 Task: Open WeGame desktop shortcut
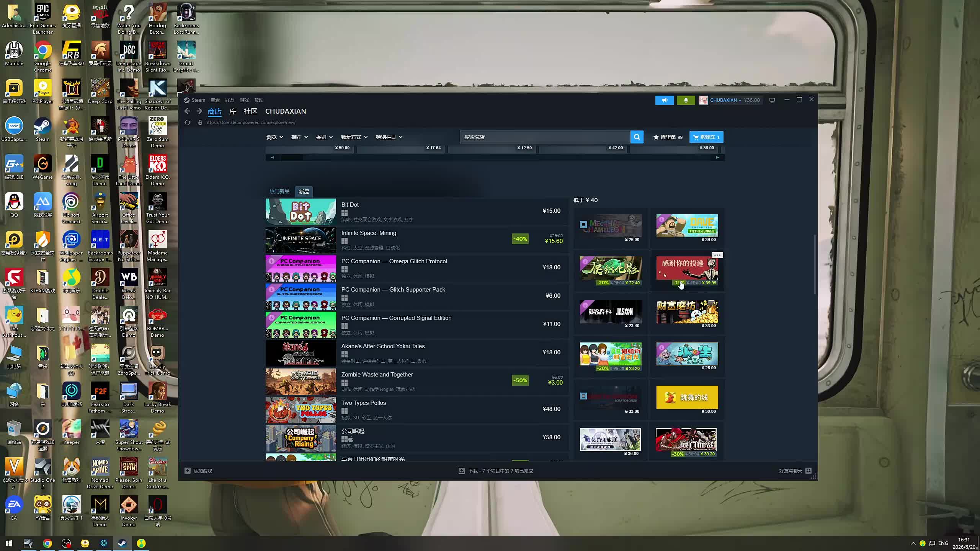[43, 167]
